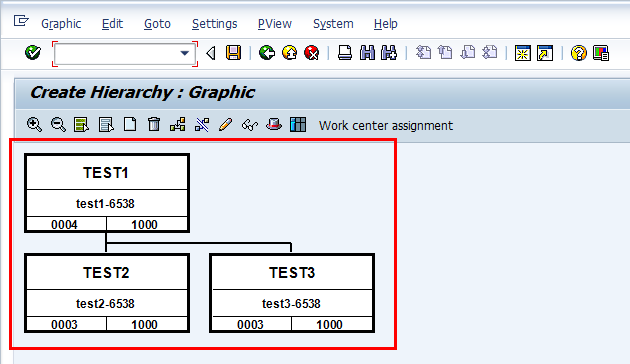Click the Last Page icon

(x=490, y=53)
